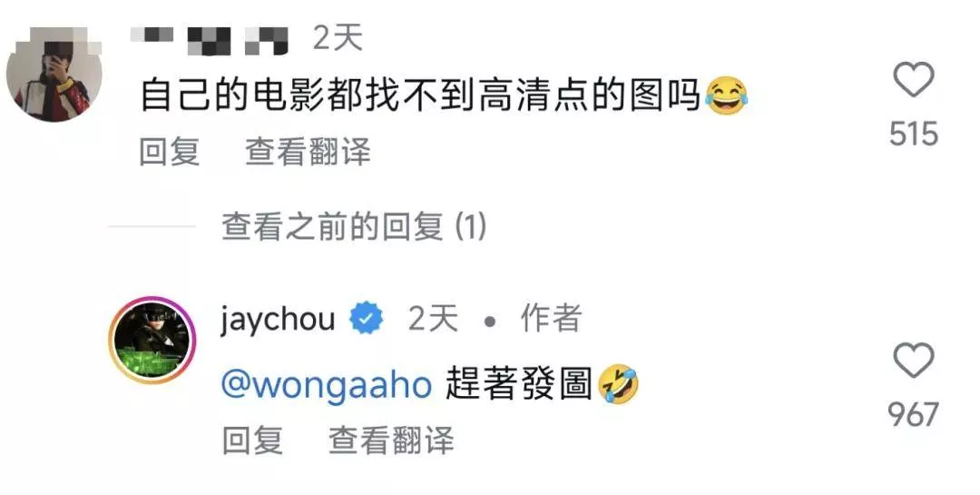980x495 pixels.
Task: View likes by clicking the 515 count
Action: pos(914,134)
